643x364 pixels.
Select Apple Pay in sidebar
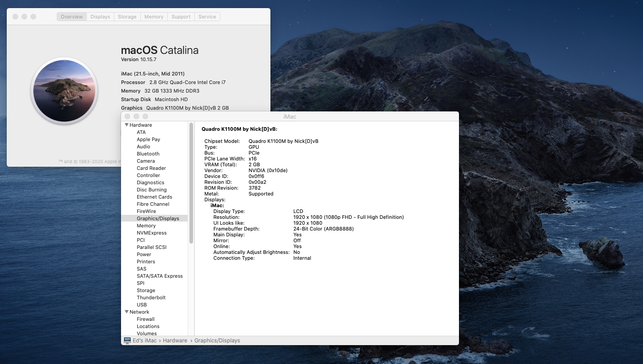(148, 139)
